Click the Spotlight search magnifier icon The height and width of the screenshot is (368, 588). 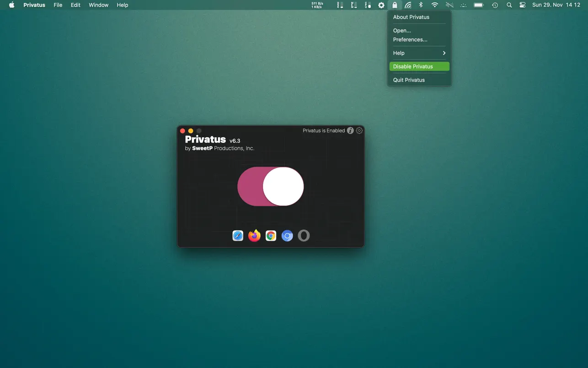tap(509, 5)
